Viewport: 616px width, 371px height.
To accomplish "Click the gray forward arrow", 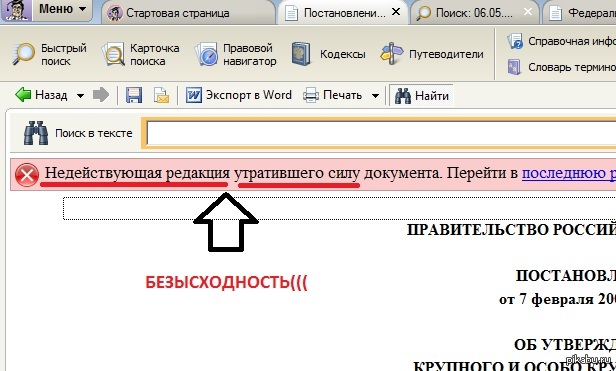I will 101,95.
